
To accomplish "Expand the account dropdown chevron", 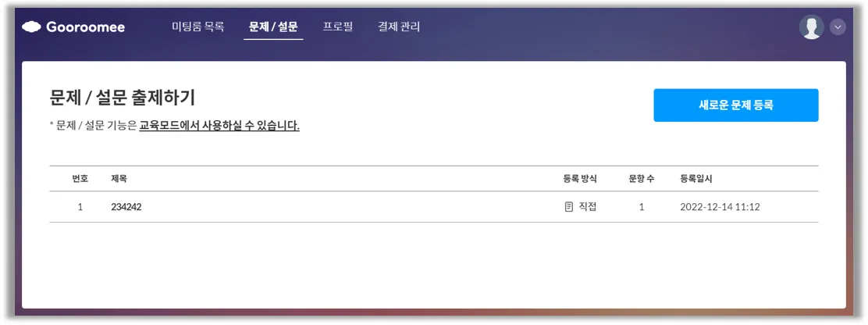I will (838, 27).
